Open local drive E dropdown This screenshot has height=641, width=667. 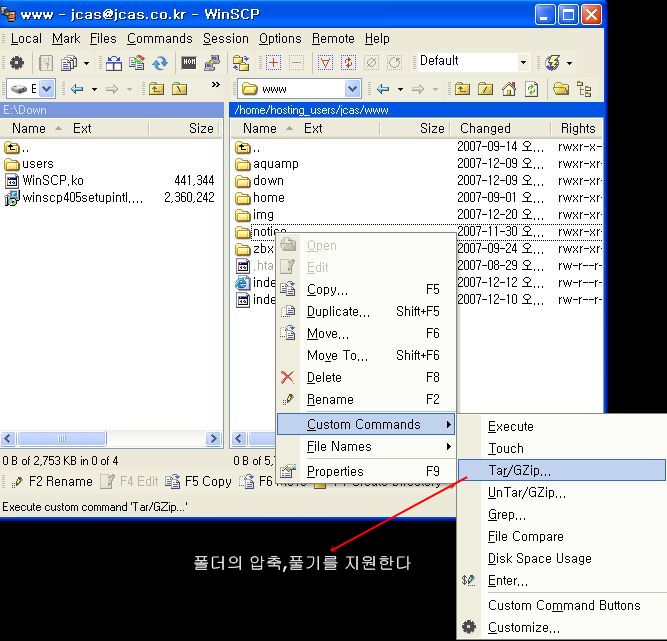coord(46,89)
